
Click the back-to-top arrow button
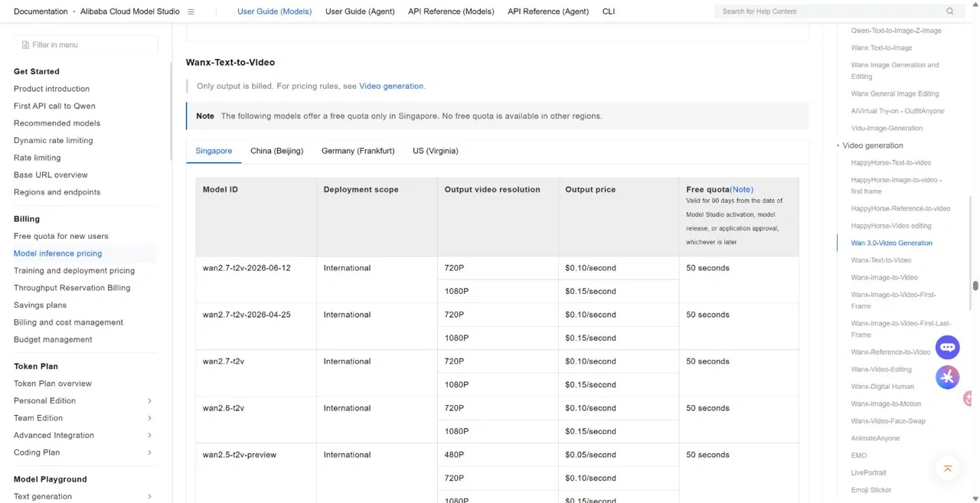click(948, 469)
